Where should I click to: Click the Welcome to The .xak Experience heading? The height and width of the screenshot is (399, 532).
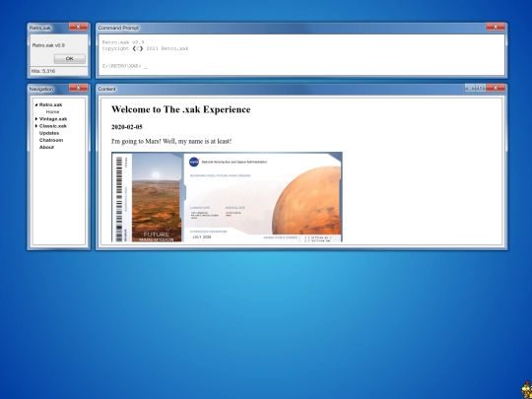(181, 109)
